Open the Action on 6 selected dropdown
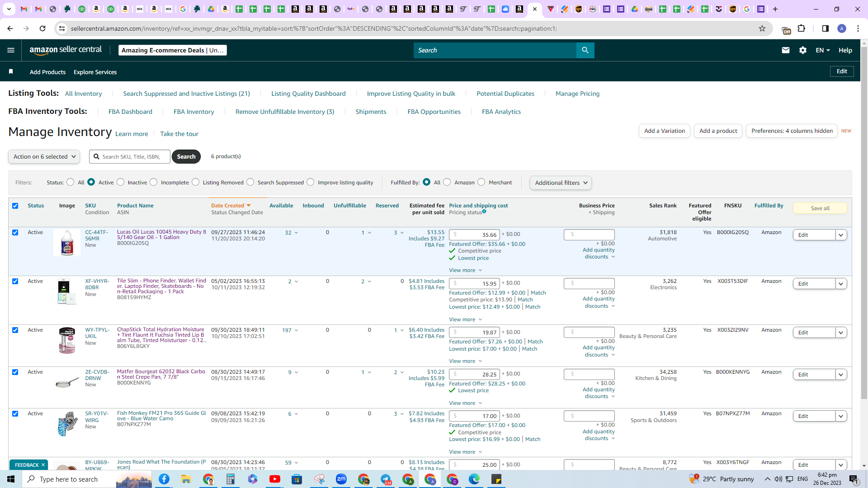The image size is (868, 488). 44,157
